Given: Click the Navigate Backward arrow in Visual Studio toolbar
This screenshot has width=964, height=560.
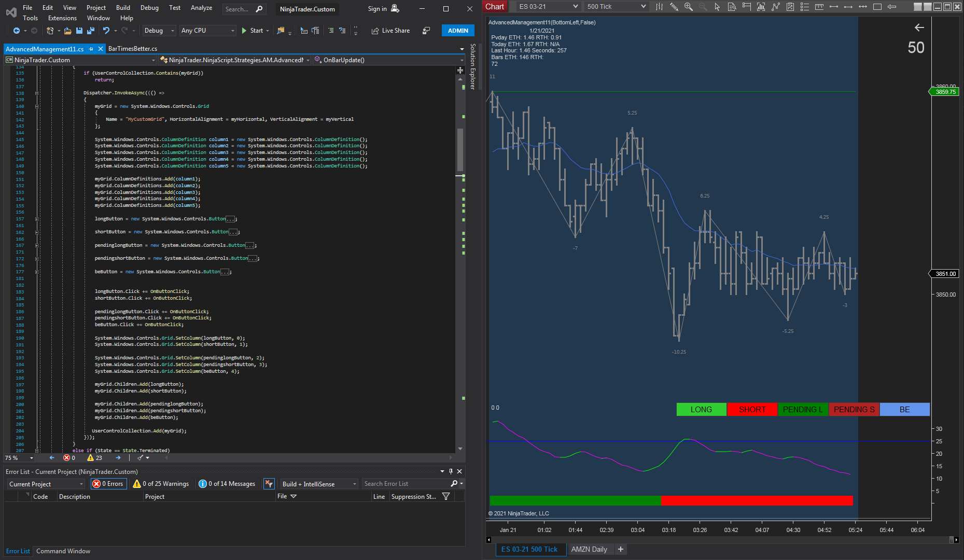Looking at the screenshot, I should click(x=17, y=31).
